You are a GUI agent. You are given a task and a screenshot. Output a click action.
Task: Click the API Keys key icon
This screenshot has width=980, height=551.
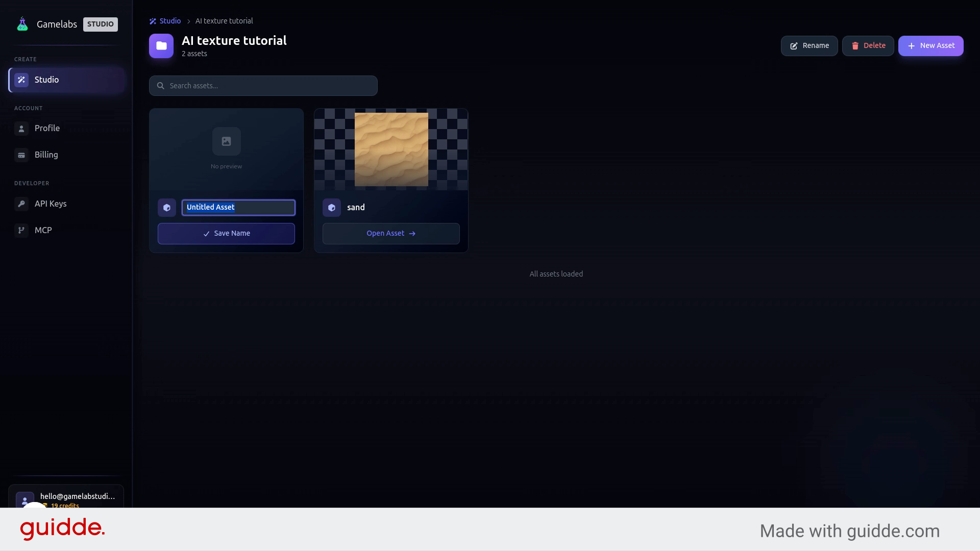(x=21, y=204)
